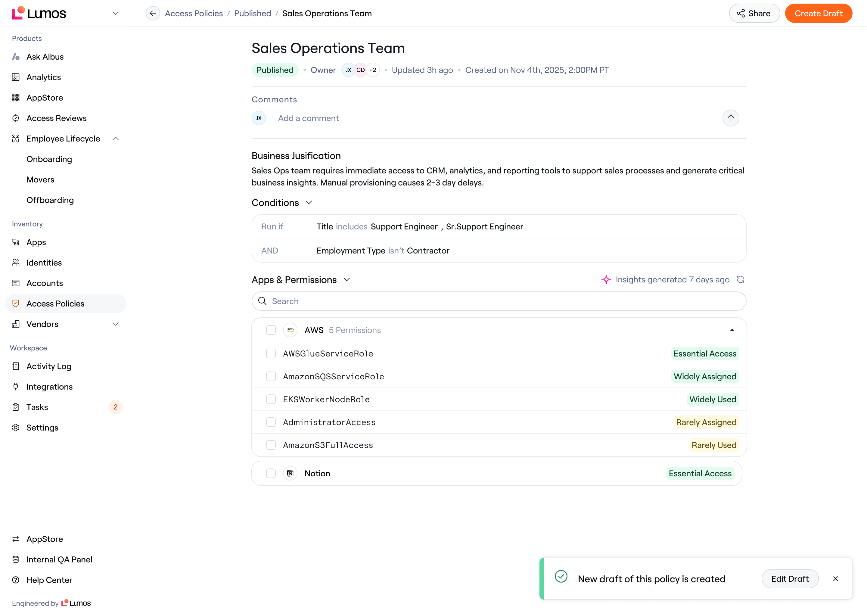
Task: Click the Employee Lifecycle icon
Action: click(16, 139)
